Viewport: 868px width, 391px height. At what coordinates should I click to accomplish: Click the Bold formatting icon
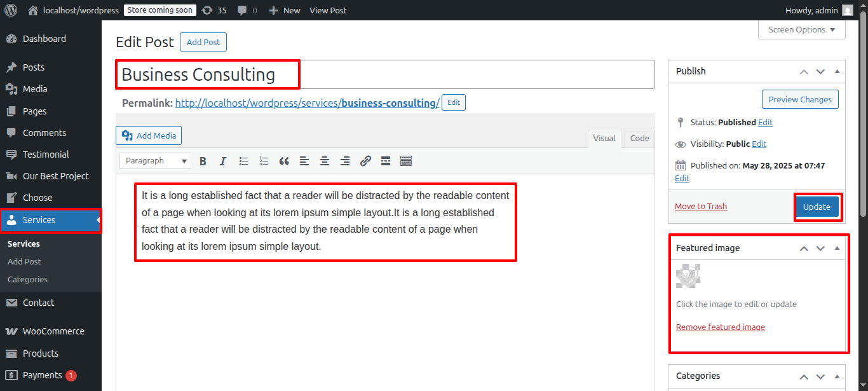(x=203, y=161)
